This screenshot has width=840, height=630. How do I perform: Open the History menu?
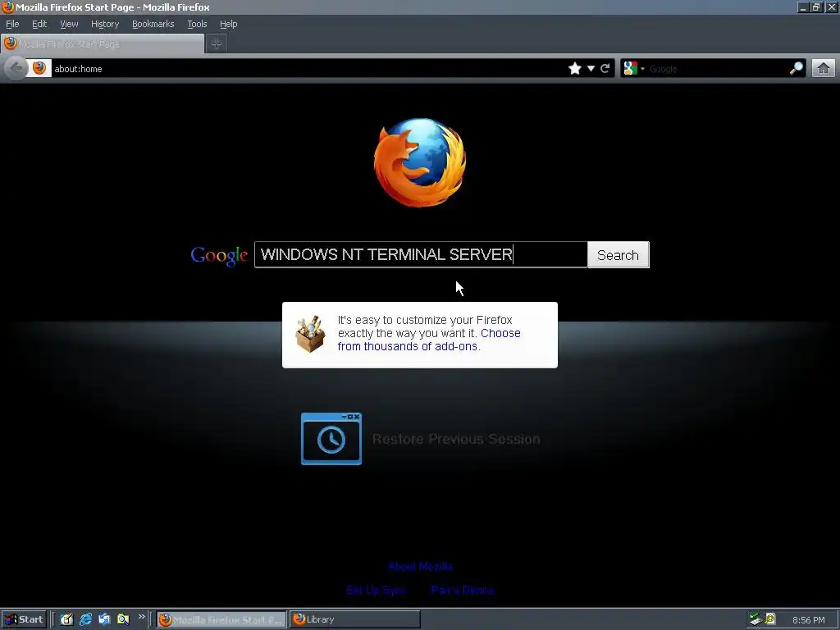click(x=105, y=24)
